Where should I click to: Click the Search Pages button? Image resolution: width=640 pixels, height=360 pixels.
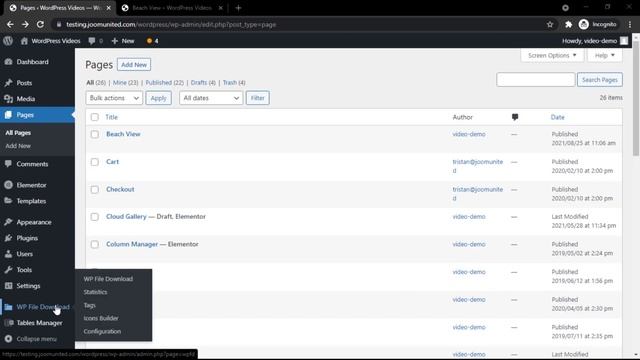600,80
